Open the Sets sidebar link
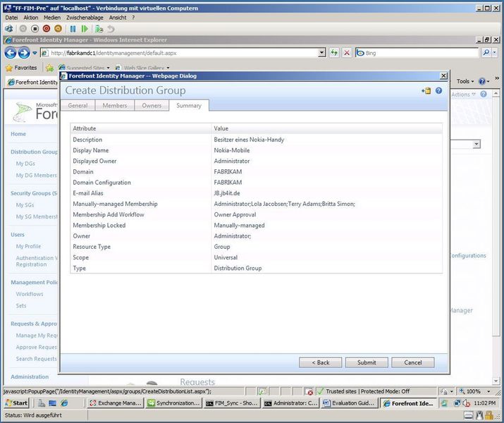The height and width of the screenshot is (423, 504). 21,306
